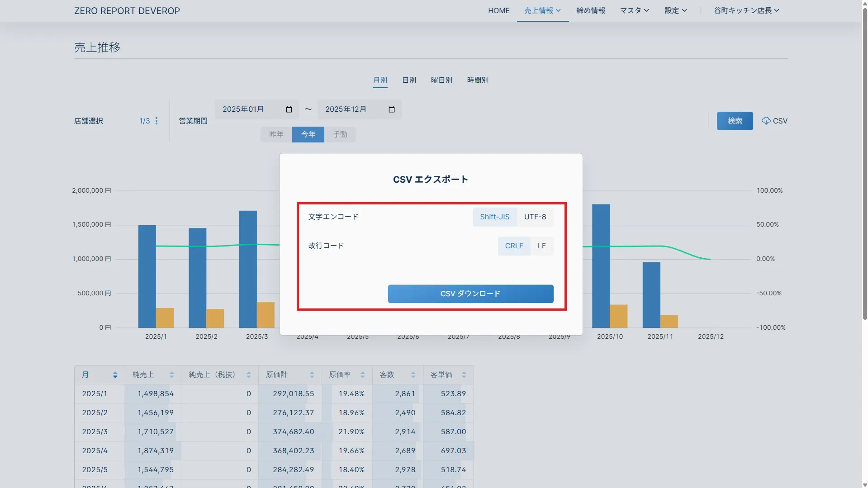
Task: Expand the 売上情報 menu dropdown
Action: (542, 10)
